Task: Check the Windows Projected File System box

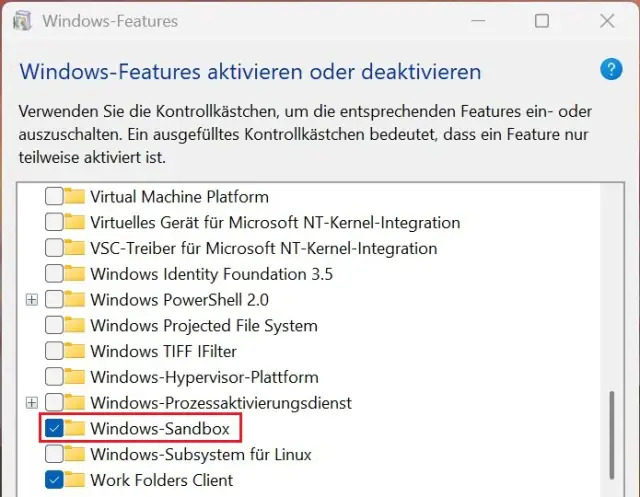Action: pyautogui.click(x=54, y=326)
